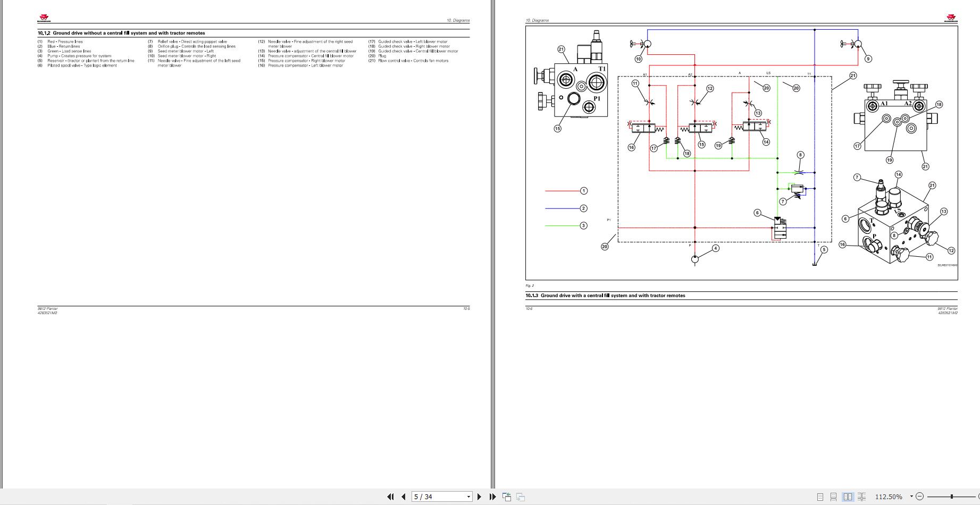Screen dimensions: 980x505
Task: Toggle two-page facing view
Action: (848, 496)
